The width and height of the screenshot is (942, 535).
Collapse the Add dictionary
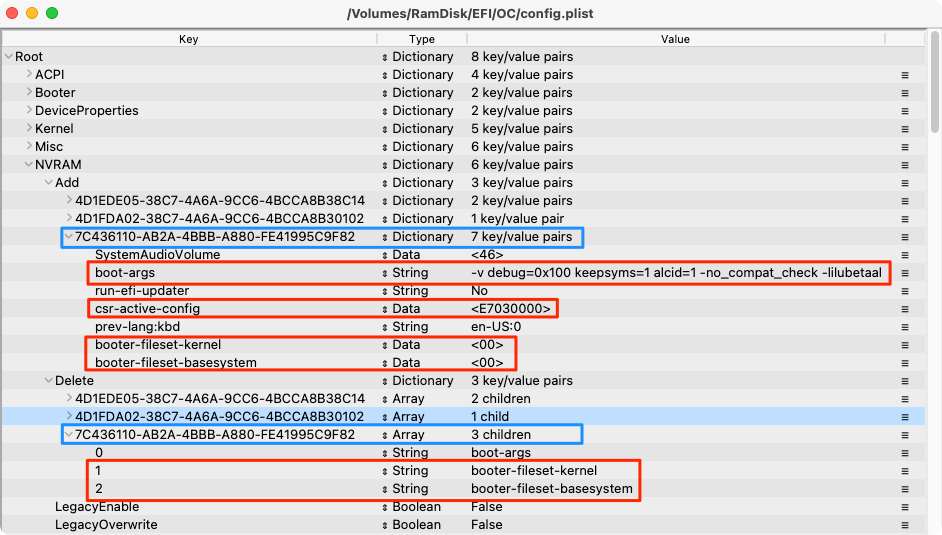(49, 183)
